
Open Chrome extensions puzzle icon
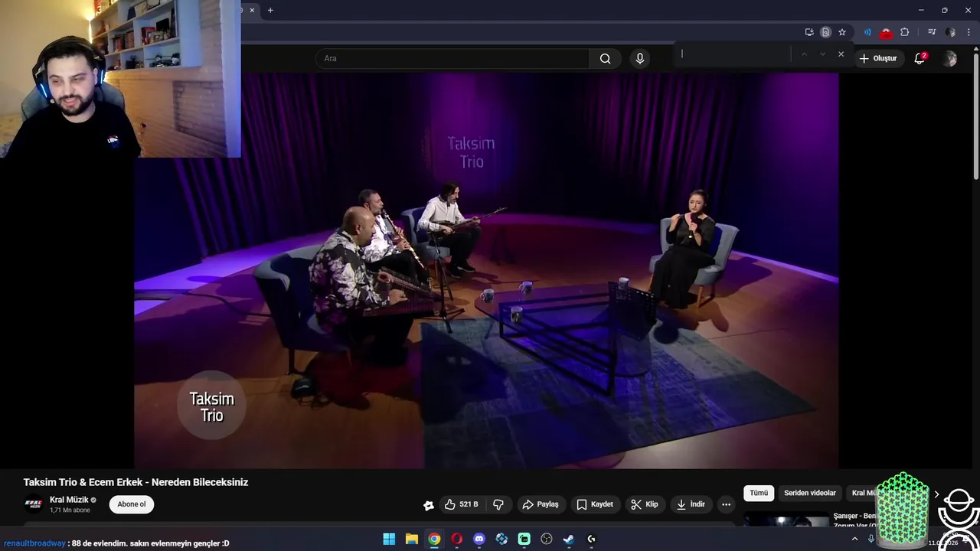(x=905, y=32)
